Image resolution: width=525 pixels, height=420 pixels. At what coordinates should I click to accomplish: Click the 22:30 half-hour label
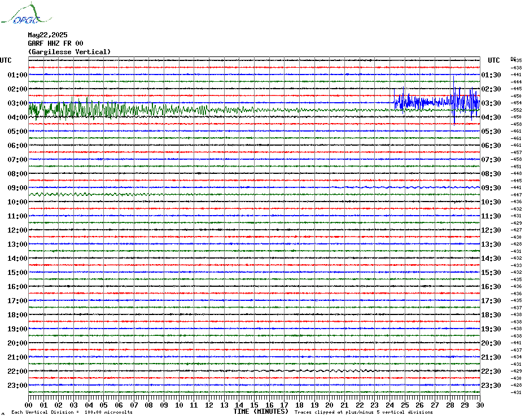click(x=491, y=371)
